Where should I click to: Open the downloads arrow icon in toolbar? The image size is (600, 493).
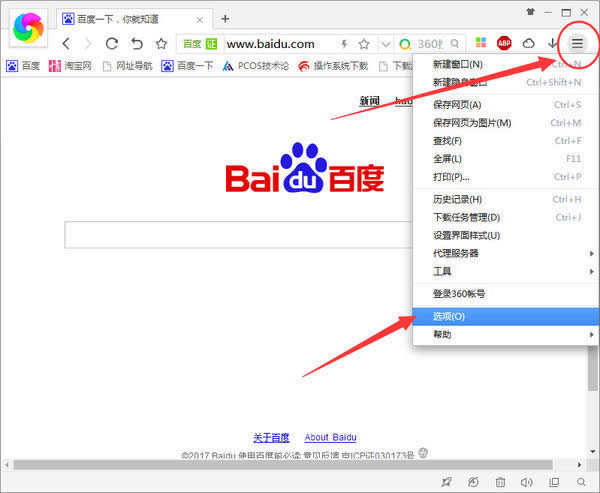pos(553,43)
